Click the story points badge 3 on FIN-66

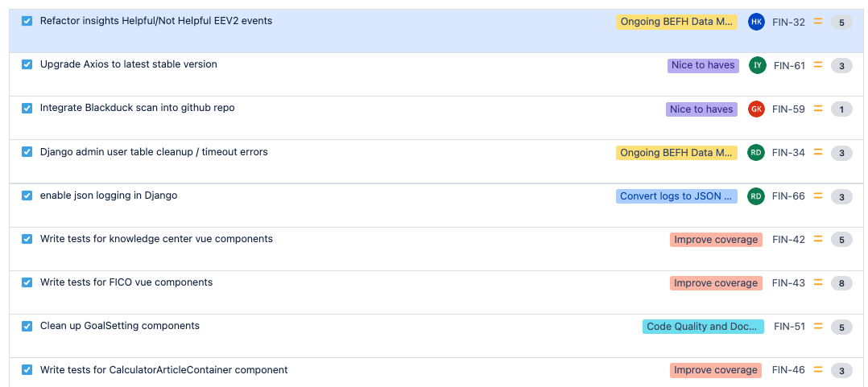[841, 197]
